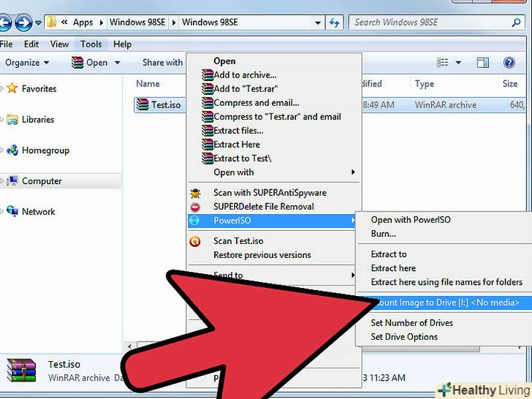The height and width of the screenshot is (399, 532).
Task: Click the Test.iso details pane thumbnail
Action: (21, 370)
